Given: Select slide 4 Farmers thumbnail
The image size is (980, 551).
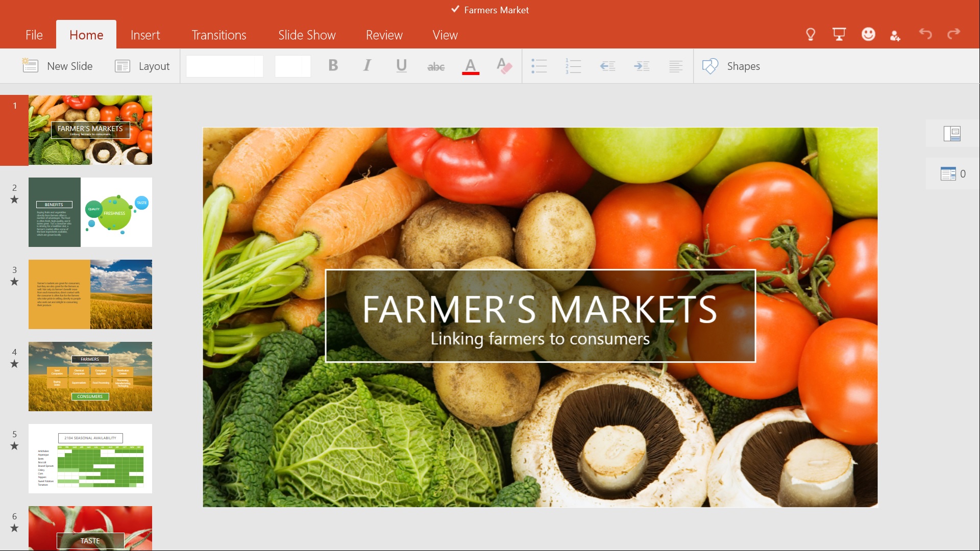Looking at the screenshot, I should [x=90, y=377].
